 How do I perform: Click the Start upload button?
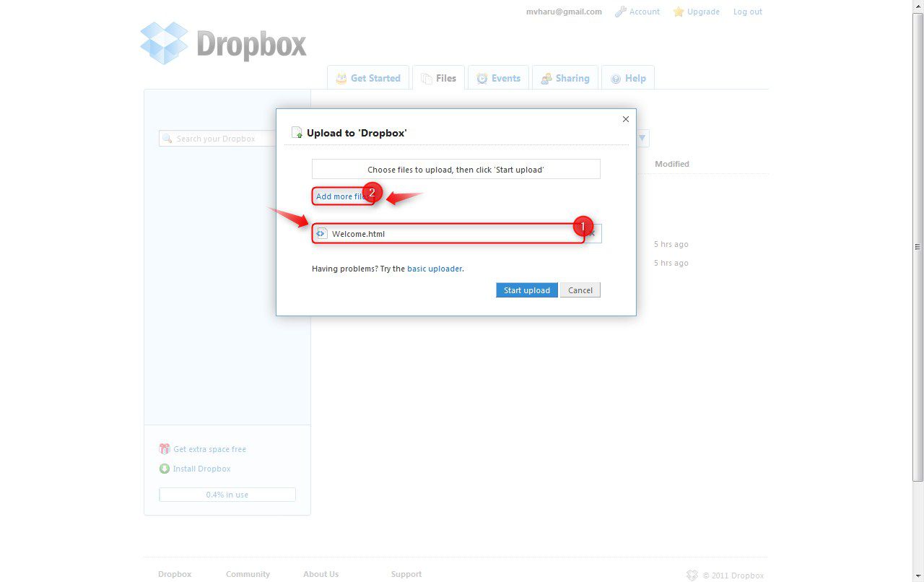[x=527, y=290]
